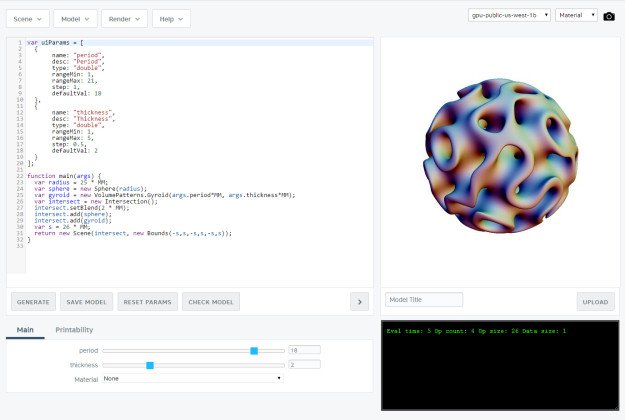The height and width of the screenshot is (420, 625).
Task: Focus the Model Title input field
Action: pyautogui.click(x=424, y=300)
